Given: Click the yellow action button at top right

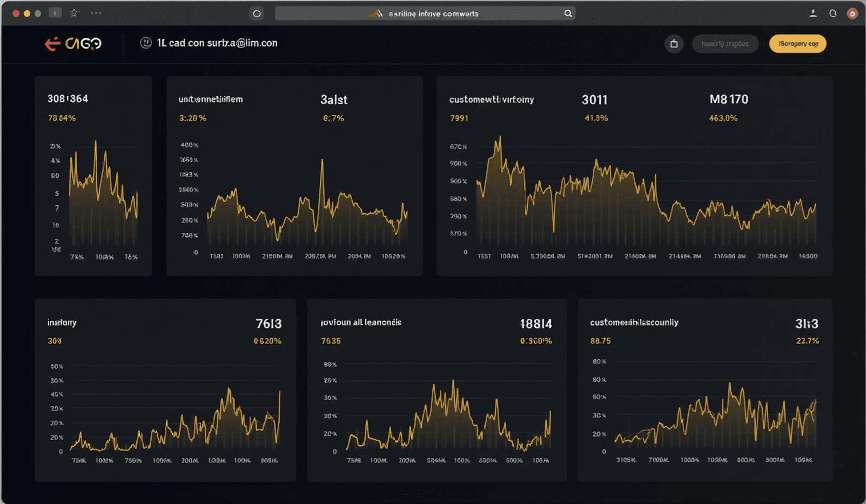Looking at the screenshot, I should 797,43.
